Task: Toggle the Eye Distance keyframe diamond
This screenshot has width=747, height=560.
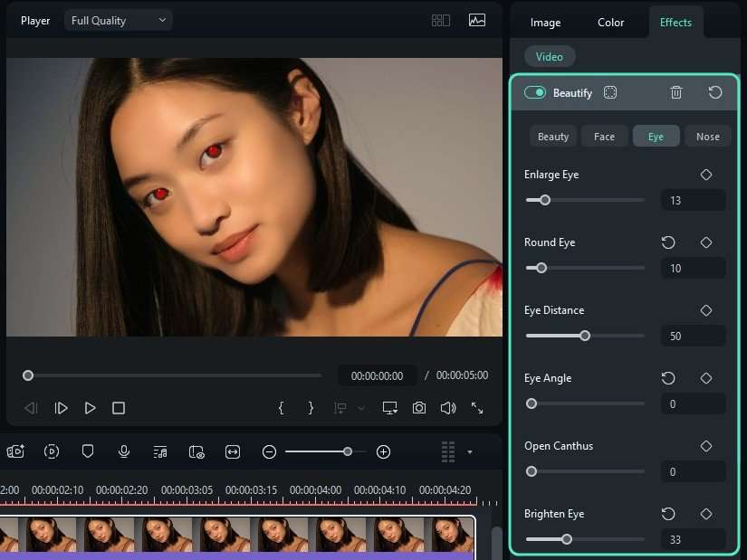Action: [x=706, y=310]
